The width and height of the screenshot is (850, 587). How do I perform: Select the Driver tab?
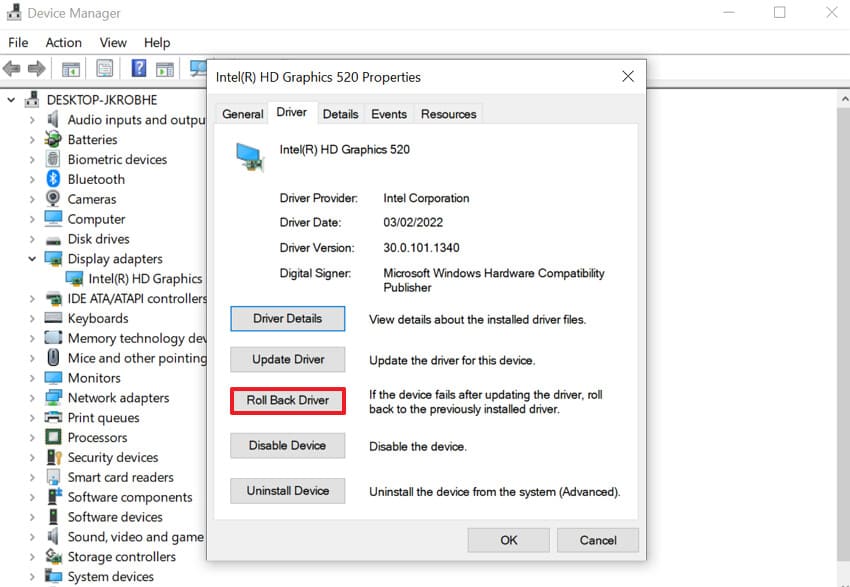coord(292,112)
